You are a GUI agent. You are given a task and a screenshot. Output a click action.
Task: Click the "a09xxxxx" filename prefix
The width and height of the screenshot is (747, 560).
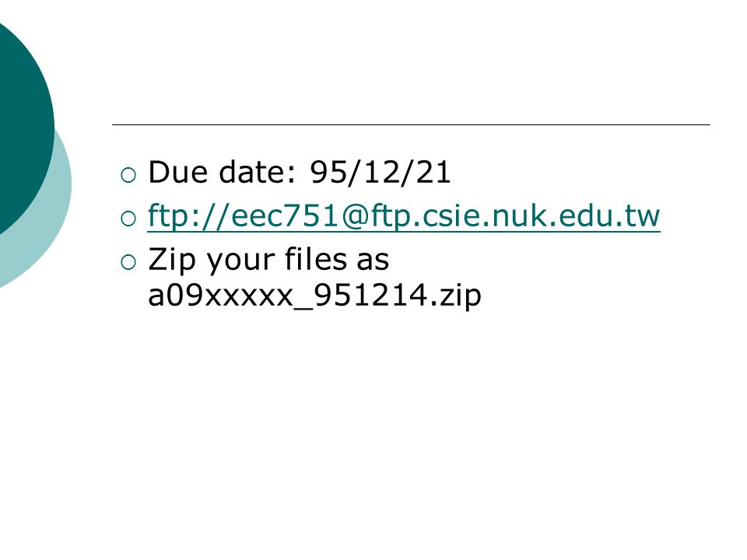click(220, 296)
